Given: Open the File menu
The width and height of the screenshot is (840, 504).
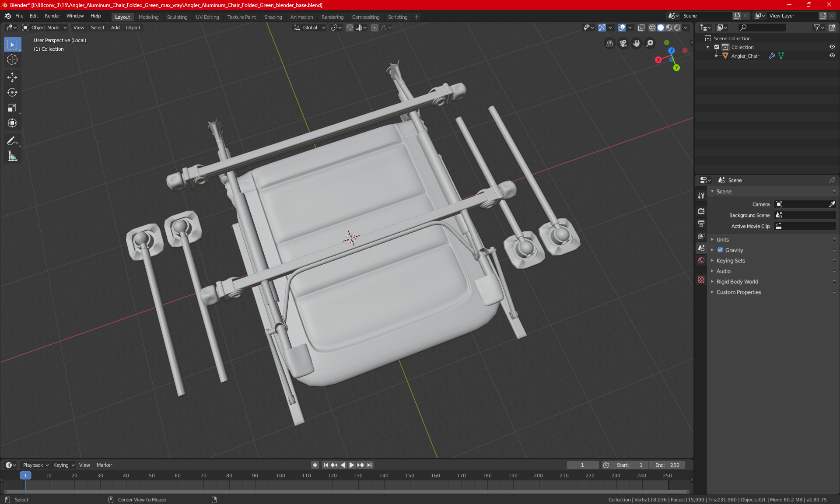Looking at the screenshot, I should pos(19,16).
